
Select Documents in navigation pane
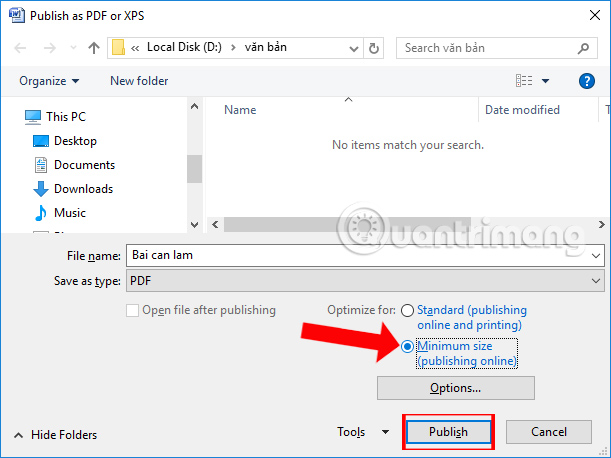pos(85,165)
